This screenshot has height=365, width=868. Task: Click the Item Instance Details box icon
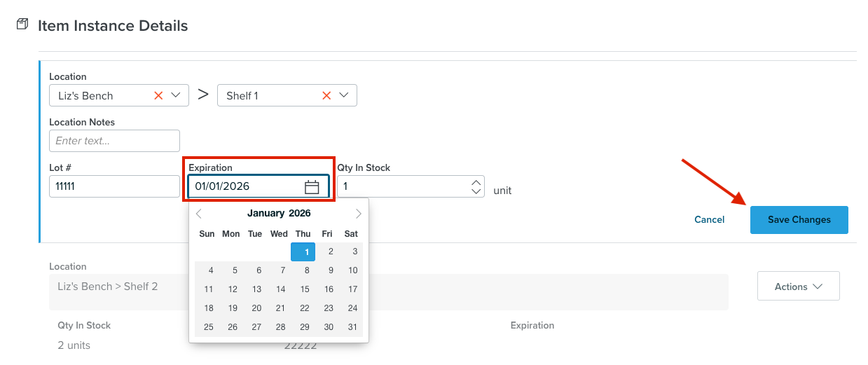[x=22, y=25]
